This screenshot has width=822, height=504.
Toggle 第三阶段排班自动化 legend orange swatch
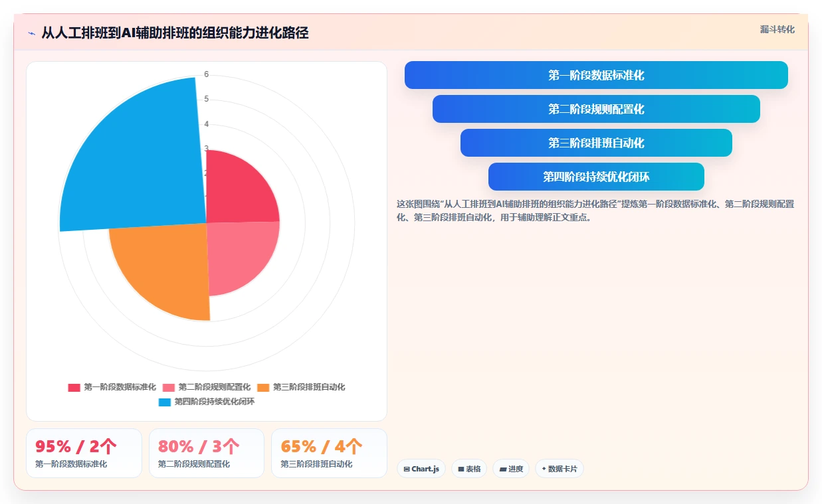click(x=264, y=387)
